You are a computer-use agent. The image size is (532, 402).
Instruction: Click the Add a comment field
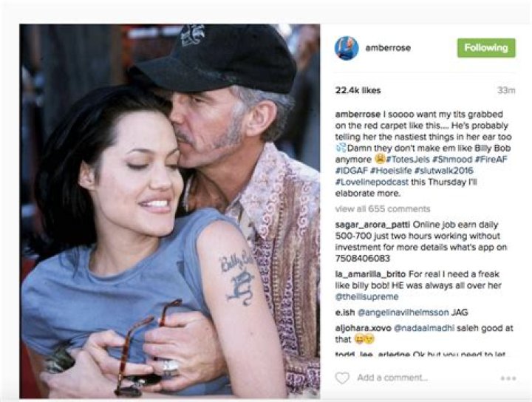(392, 378)
